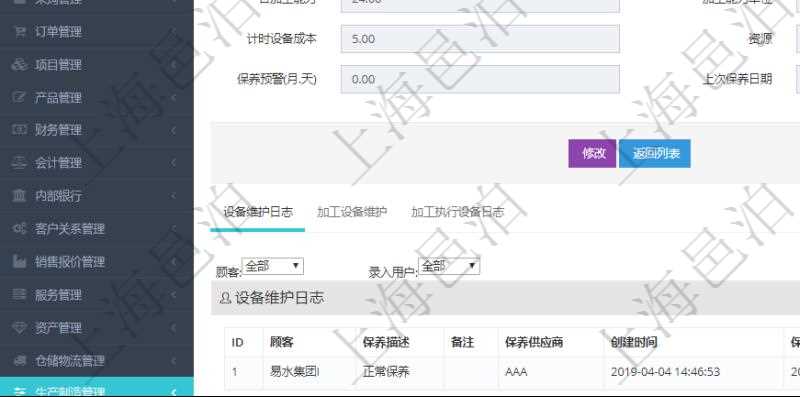Switch to the 加工设备维护 tab

coord(352,212)
